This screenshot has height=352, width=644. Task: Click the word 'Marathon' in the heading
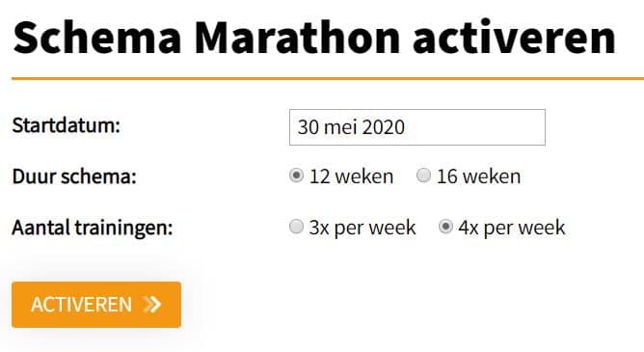coord(297,38)
